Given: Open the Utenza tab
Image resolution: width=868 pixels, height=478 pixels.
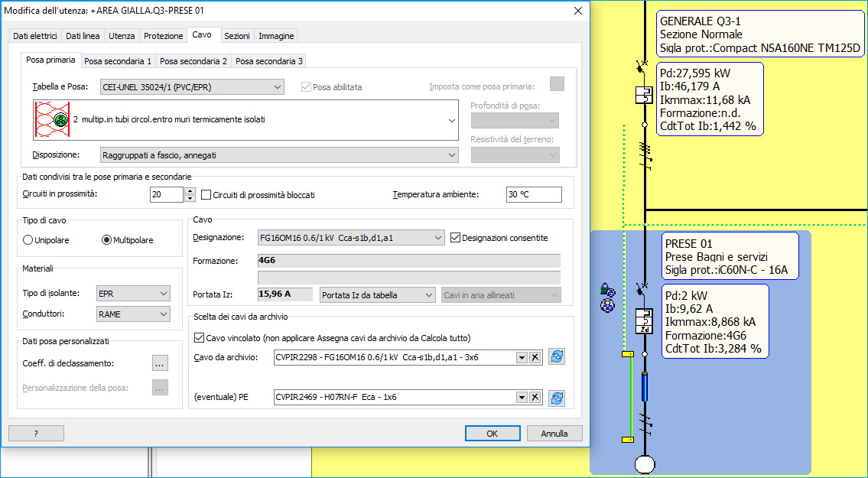Looking at the screenshot, I should 122,36.
